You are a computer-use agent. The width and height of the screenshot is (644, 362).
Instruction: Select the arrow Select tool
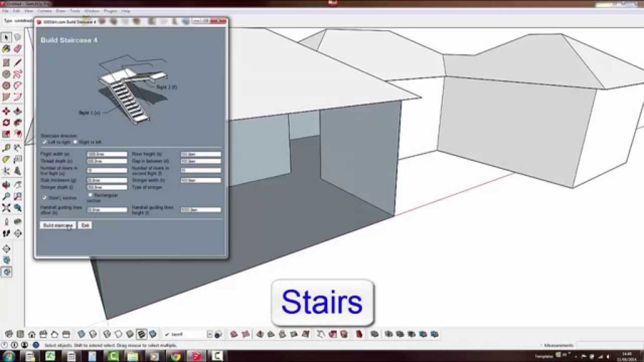tap(6, 38)
